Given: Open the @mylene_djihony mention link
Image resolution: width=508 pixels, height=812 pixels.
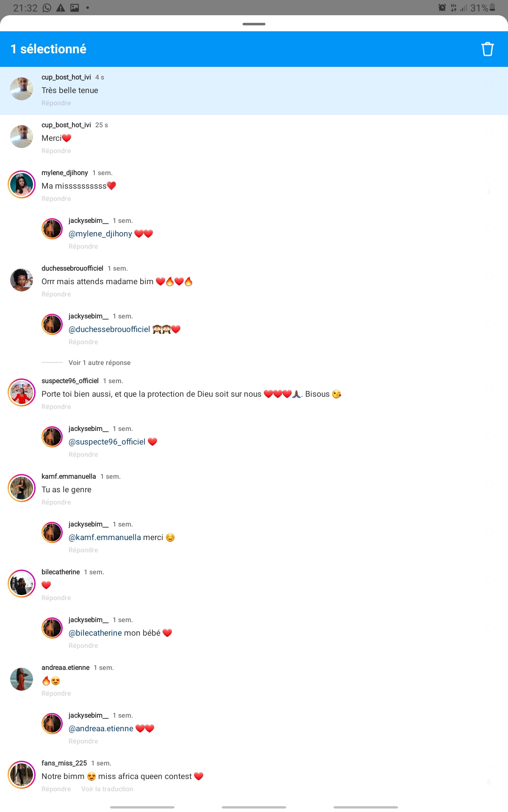Looking at the screenshot, I should pos(100,234).
